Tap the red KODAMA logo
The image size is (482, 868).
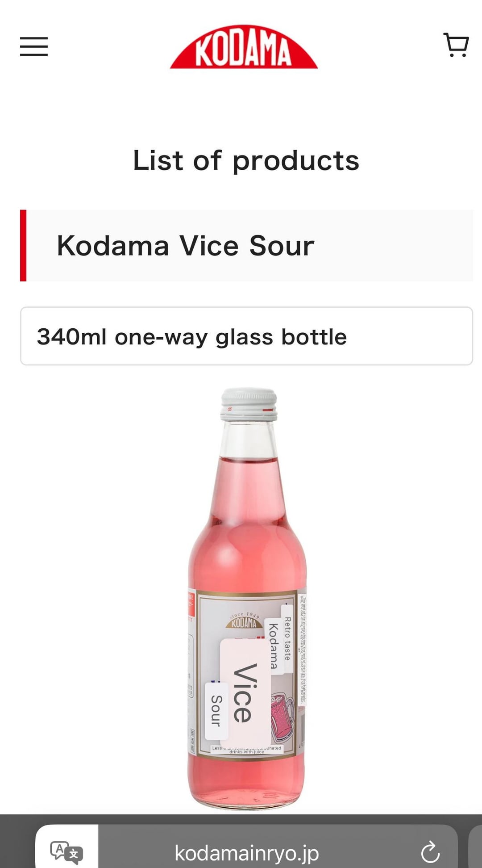point(244,47)
